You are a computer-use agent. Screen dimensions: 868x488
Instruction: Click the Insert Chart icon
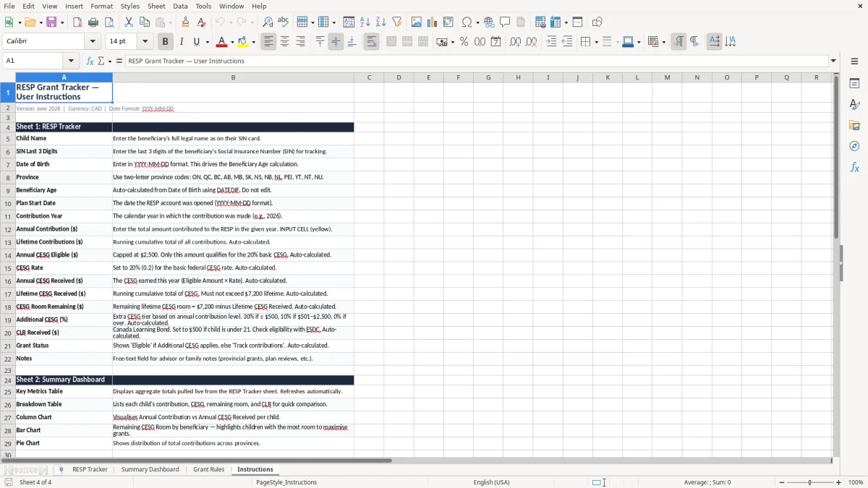pos(433,22)
